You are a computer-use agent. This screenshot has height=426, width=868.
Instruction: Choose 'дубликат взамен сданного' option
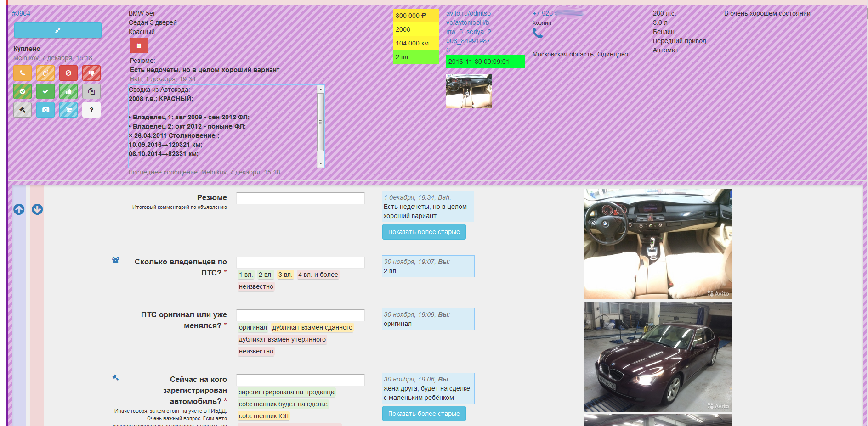pos(312,327)
